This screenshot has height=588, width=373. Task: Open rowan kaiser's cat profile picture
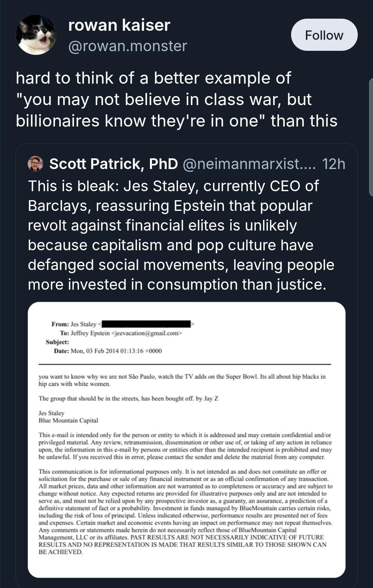(x=36, y=35)
